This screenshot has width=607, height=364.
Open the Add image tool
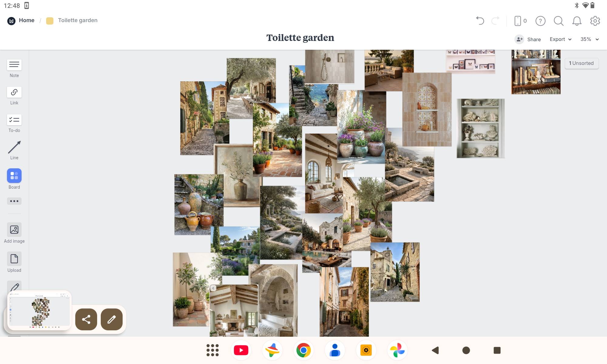click(14, 230)
